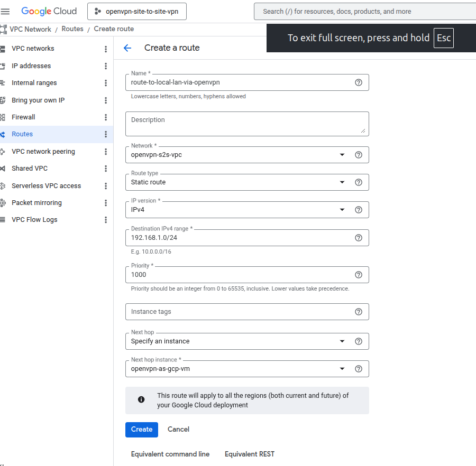The image size is (476, 466).
Task: Open more options for VPC network peering
Action: coord(106,151)
